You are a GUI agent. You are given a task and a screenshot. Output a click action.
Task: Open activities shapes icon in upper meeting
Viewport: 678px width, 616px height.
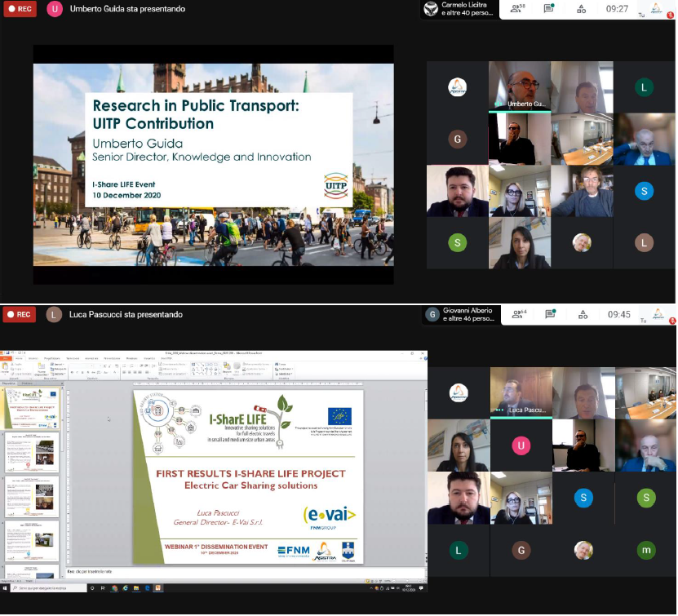pyautogui.click(x=582, y=9)
